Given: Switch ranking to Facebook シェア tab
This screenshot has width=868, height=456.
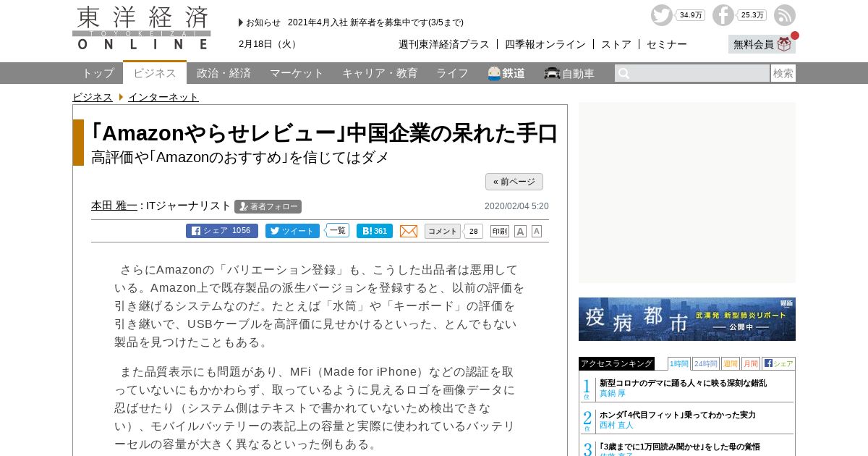Looking at the screenshot, I should tap(778, 363).
